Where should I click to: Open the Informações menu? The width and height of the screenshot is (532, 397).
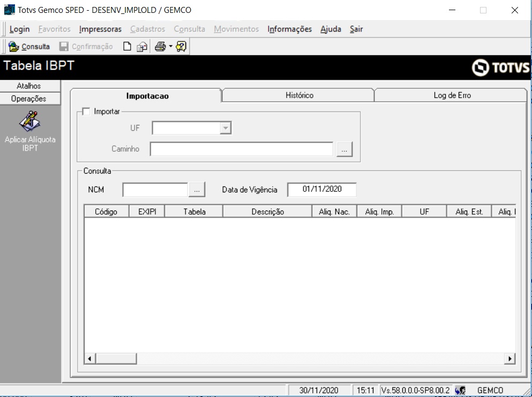(x=289, y=29)
